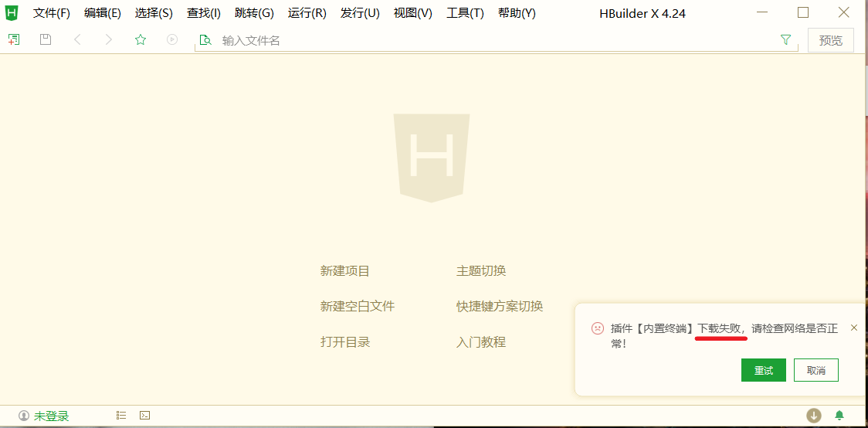
Task: Close the HBuilder X window
Action: [x=843, y=12]
